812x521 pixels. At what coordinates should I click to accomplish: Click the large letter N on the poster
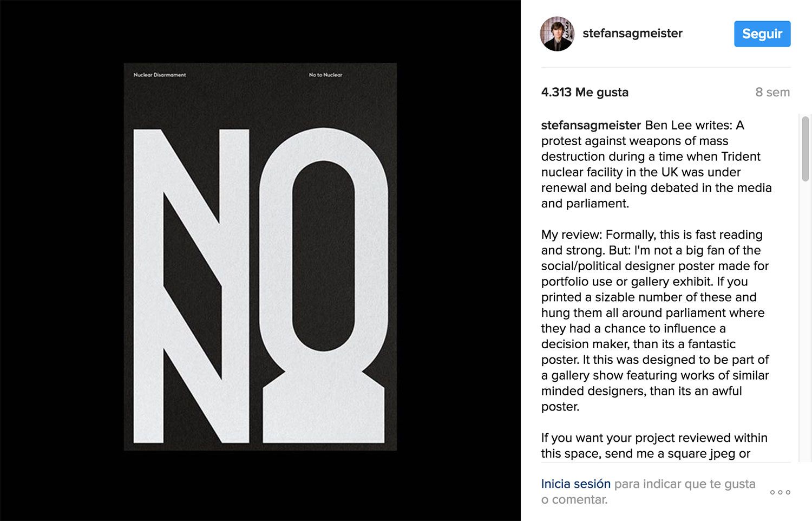[x=191, y=286]
